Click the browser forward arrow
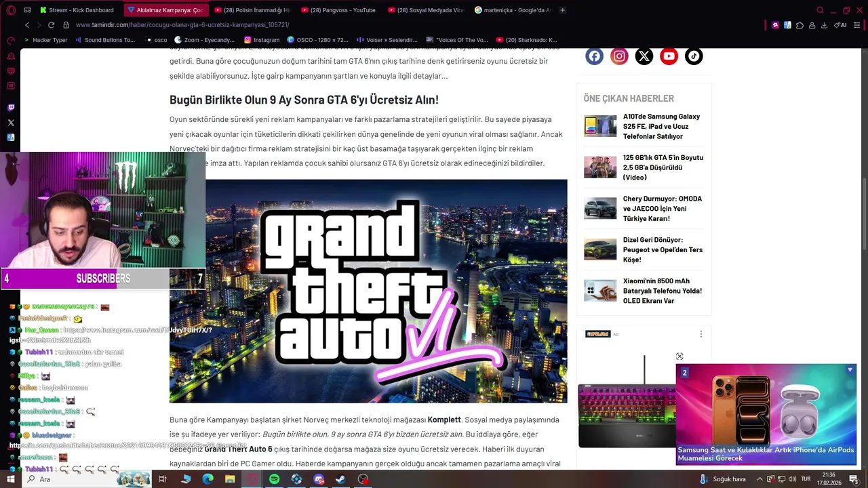868x488 pixels. (39, 25)
